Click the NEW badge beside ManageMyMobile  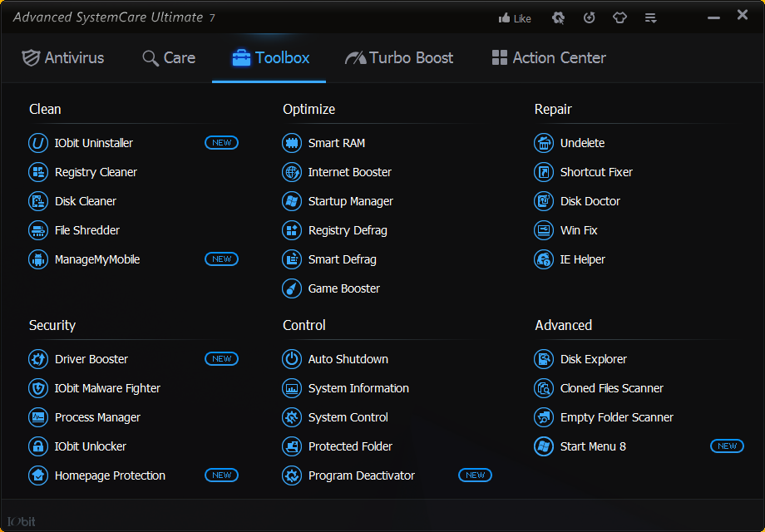221,259
